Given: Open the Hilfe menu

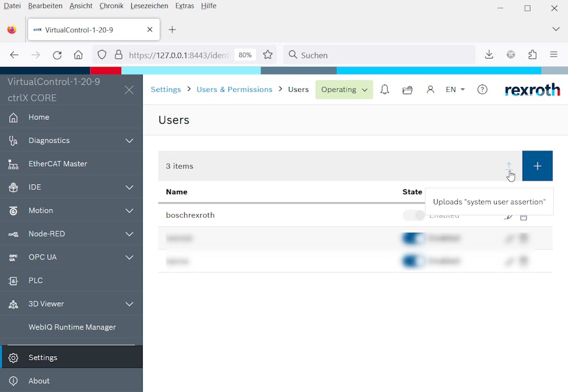Looking at the screenshot, I should click(x=209, y=6).
